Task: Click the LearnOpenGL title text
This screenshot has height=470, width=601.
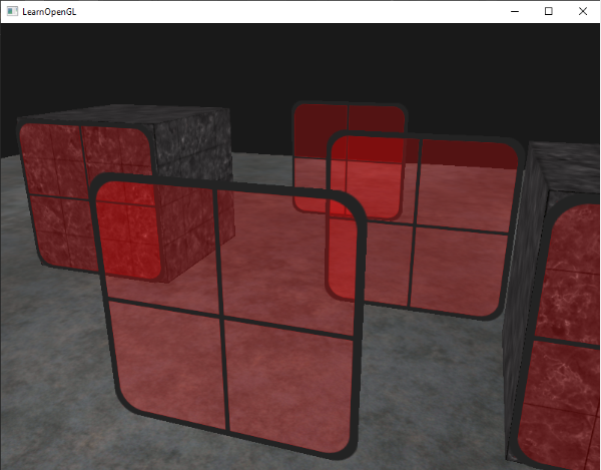Action: [49, 12]
